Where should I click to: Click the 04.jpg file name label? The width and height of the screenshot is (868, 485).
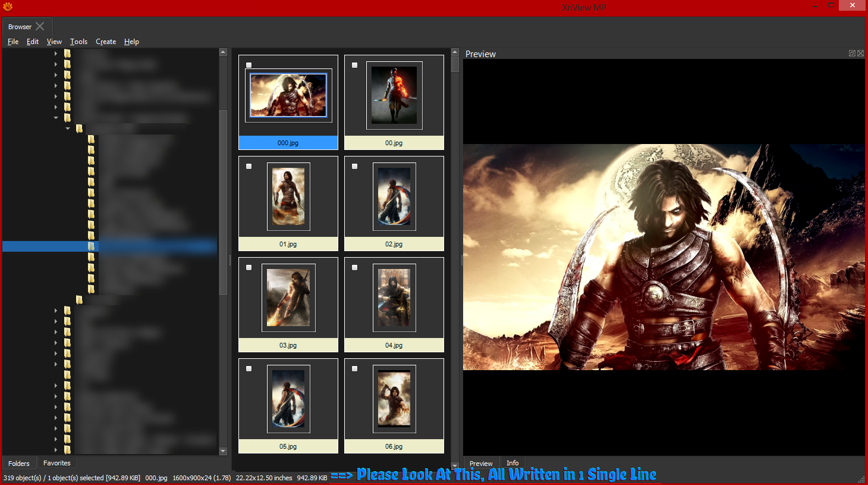click(x=394, y=345)
